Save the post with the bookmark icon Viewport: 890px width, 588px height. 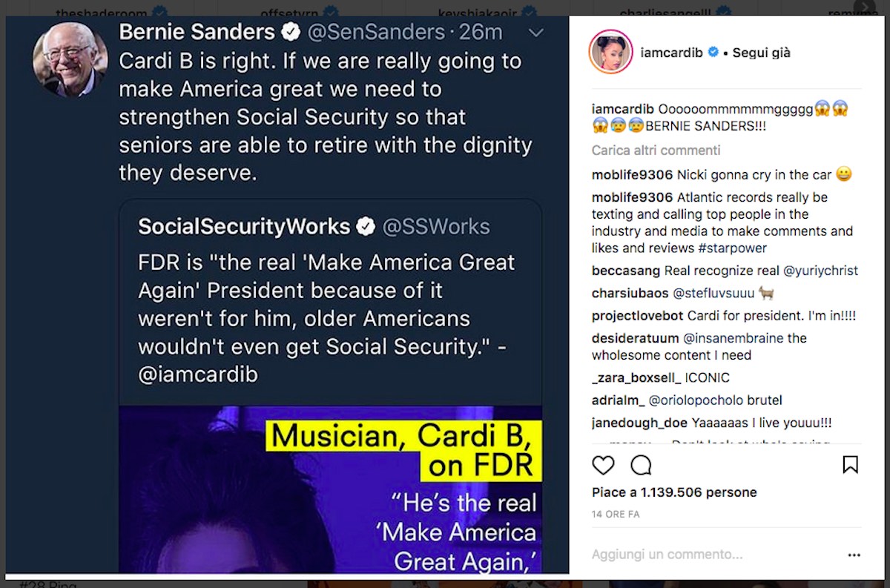(850, 465)
